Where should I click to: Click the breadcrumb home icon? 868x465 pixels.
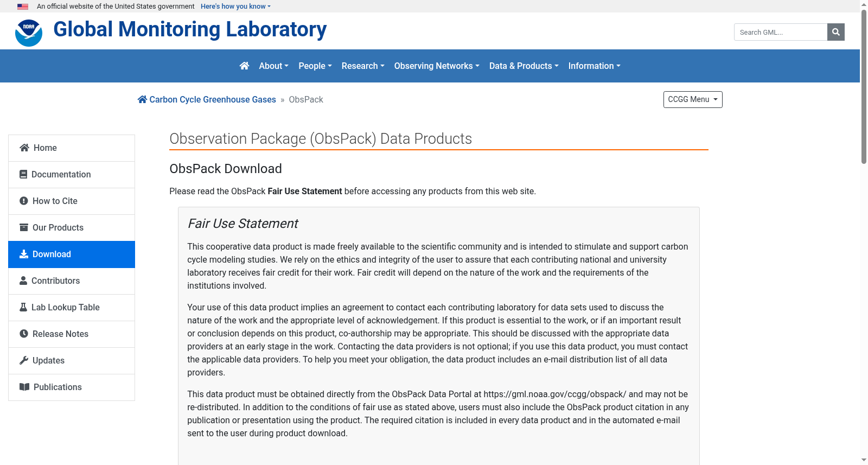[142, 99]
